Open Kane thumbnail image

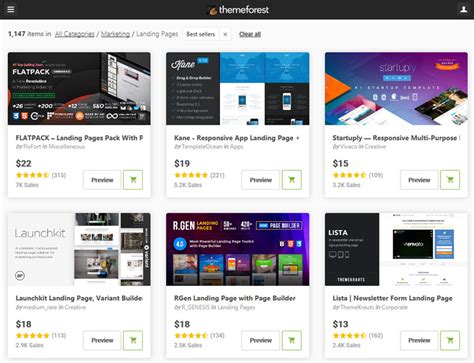[238, 88]
